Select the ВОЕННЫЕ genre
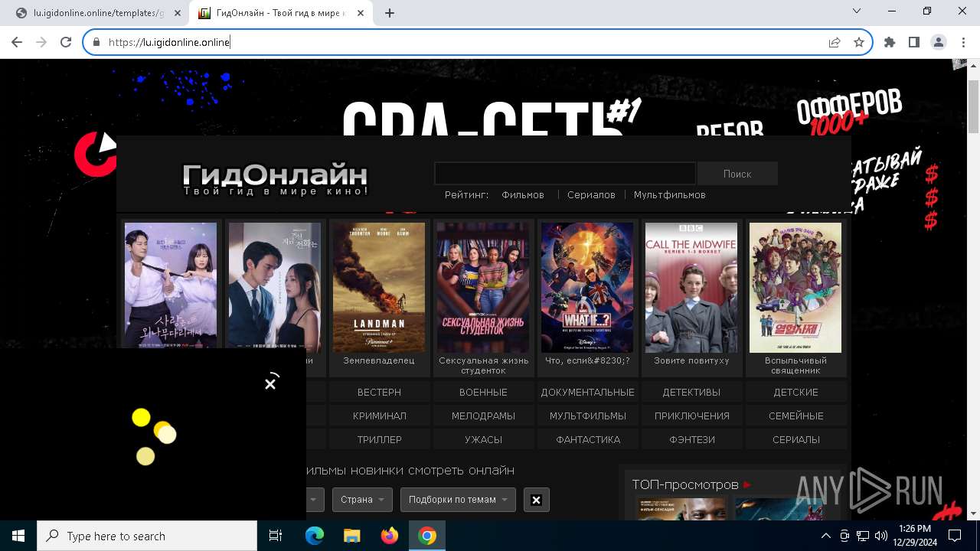Screen dimensions: 980x551 pos(483,392)
